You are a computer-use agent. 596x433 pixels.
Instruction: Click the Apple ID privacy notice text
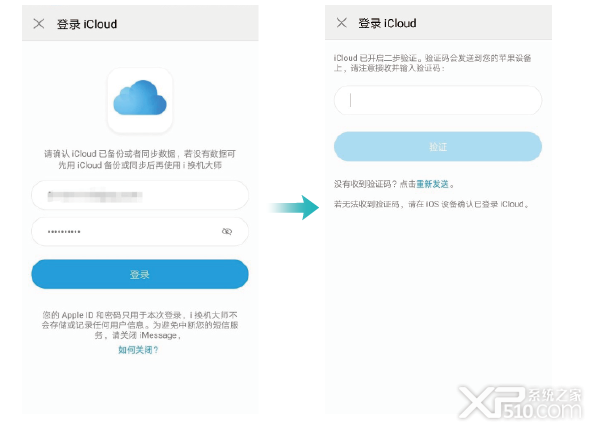pyautogui.click(x=140, y=325)
